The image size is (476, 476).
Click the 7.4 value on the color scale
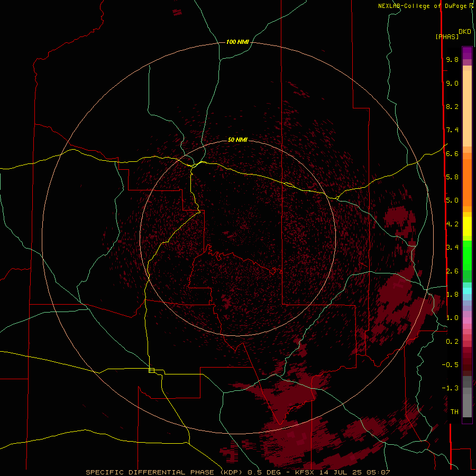pyautogui.click(x=452, y=130)
